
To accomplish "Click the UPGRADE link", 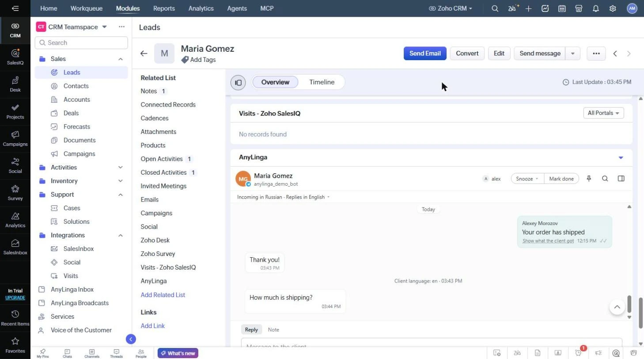I will 15,298.
